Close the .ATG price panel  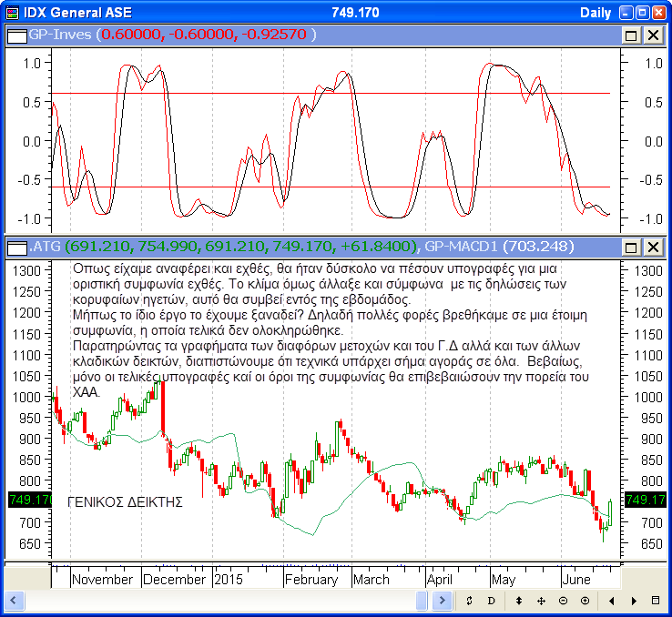point(653,247)
